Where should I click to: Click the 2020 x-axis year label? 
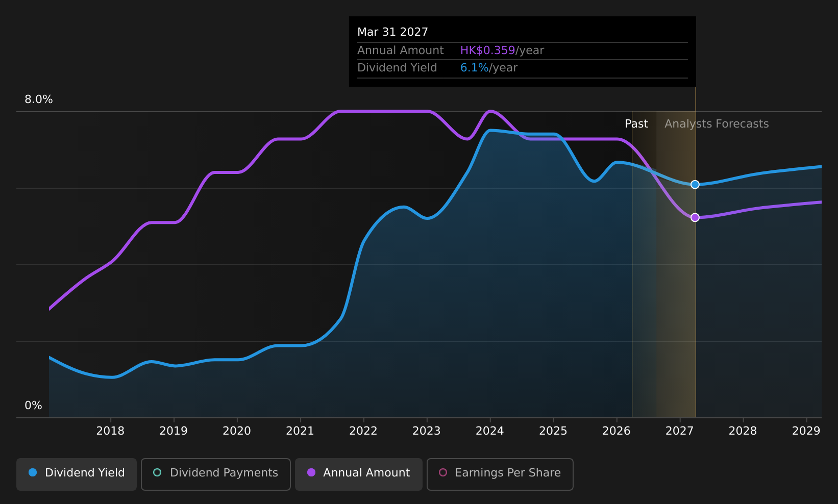(237, 431)
